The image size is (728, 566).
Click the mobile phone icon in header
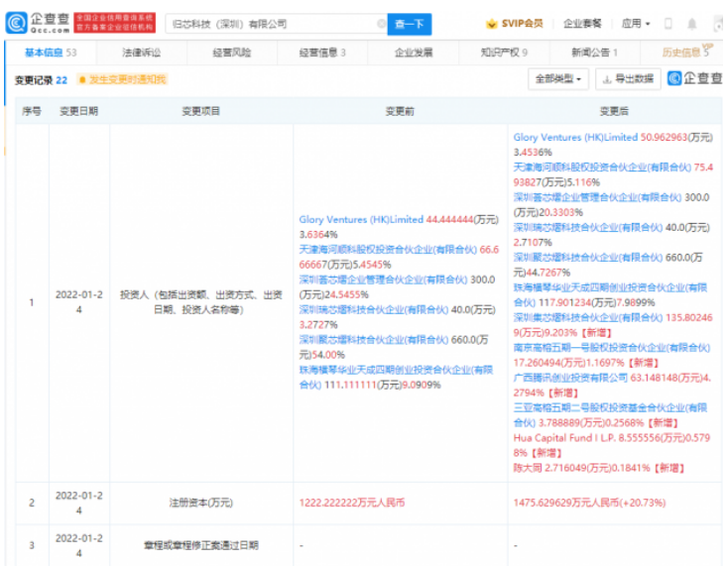pyautogui.click(x=668, y=24)
